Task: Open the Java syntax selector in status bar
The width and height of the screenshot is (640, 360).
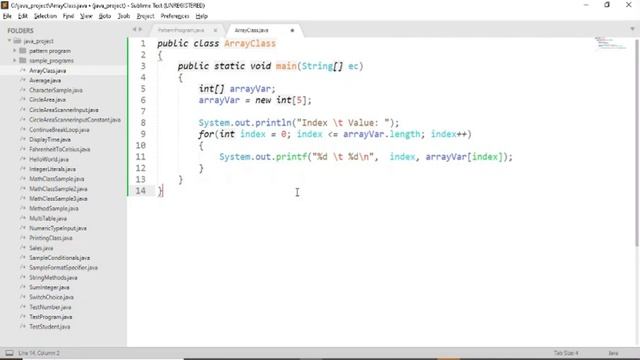Action: coord(613,353)
